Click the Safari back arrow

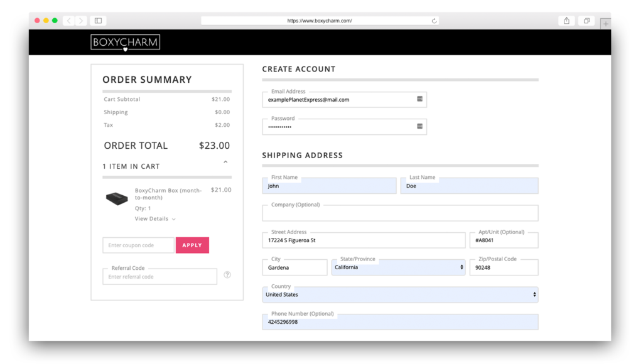pos(69,21)
